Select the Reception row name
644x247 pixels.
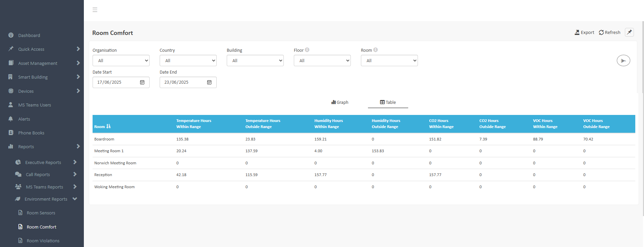[103, 175]
